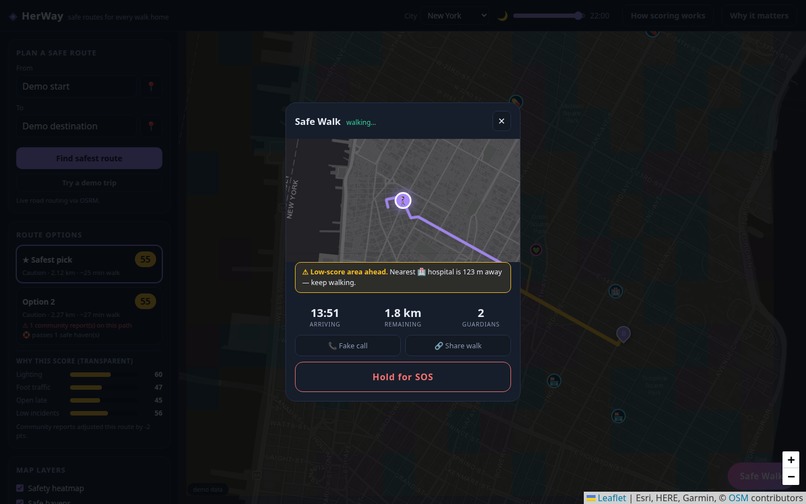
Task: Click the low-score warning triangle icon
Action: point(305,272)
